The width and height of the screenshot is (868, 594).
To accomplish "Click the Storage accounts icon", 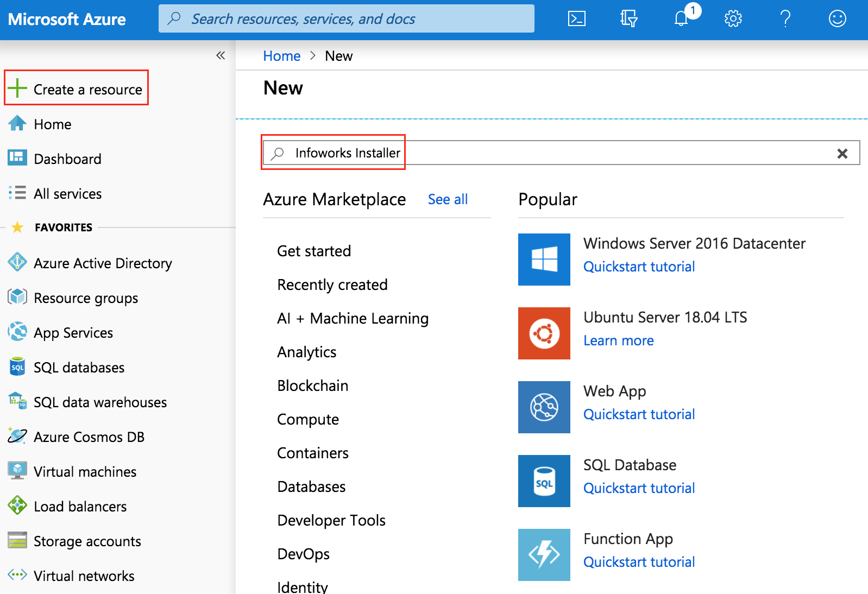I will tap(17, 540).
